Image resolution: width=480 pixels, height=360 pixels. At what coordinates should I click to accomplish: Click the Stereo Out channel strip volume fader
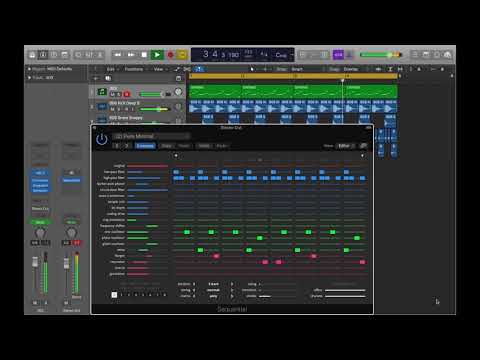(x=66, y=264)
